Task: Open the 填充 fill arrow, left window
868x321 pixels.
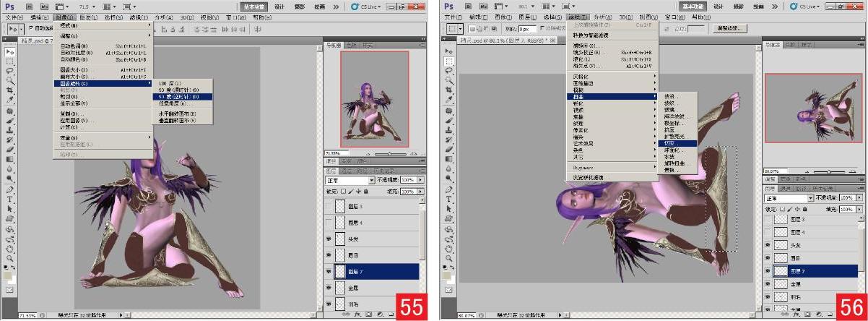Action: point(419,191)
